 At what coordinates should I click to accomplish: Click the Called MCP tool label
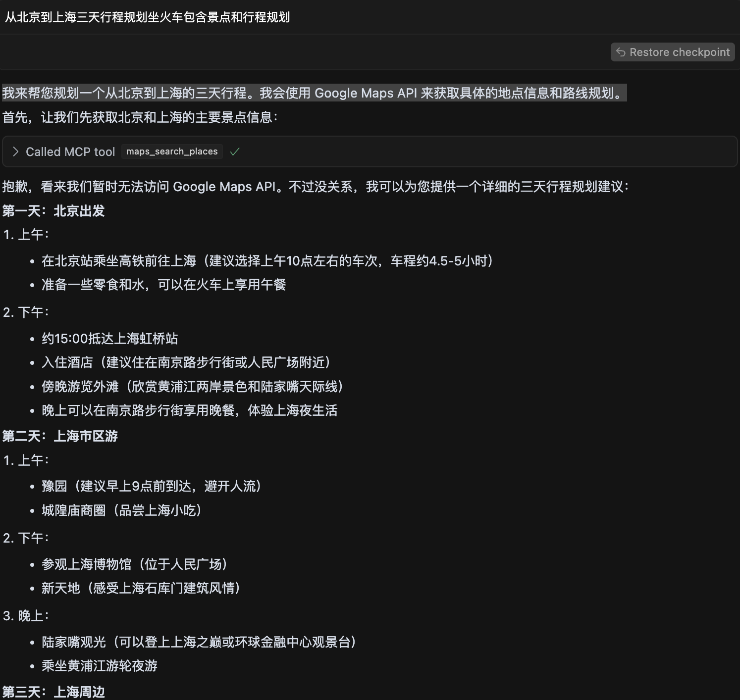point(70,151)
